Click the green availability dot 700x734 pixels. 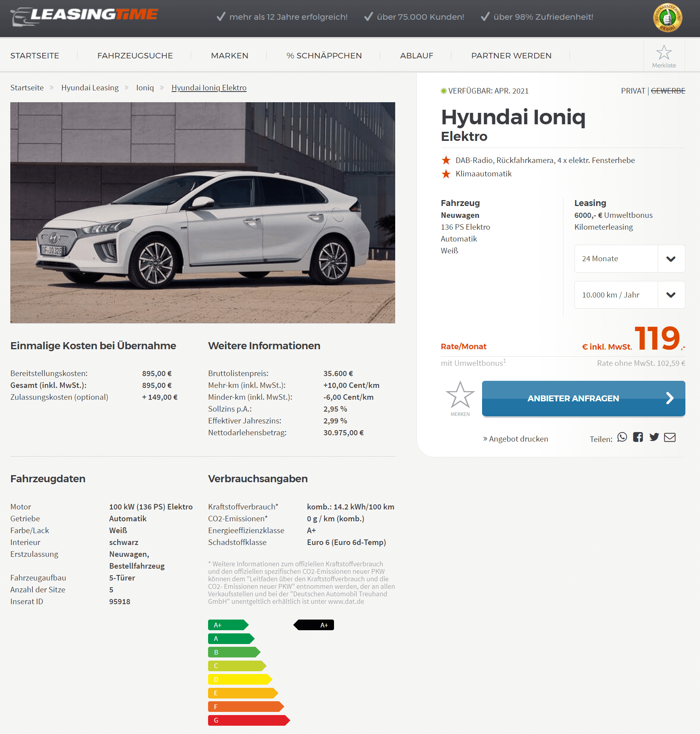click(x=444, y=91)
